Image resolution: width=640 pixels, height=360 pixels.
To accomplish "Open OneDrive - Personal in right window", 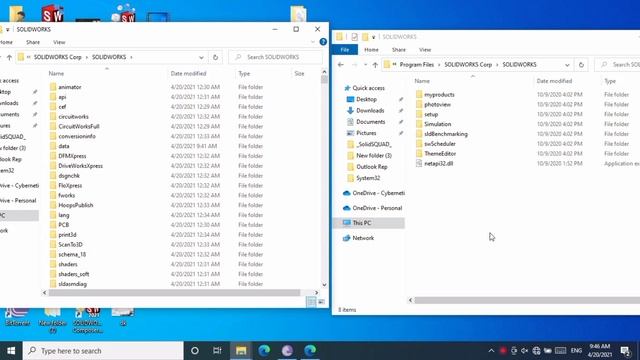I will click(377, 208).
